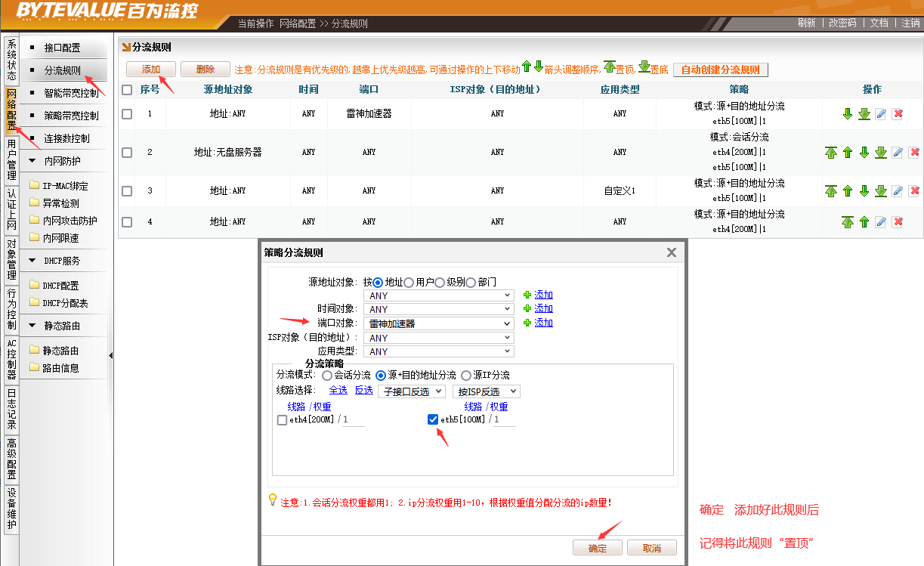Send rule 1 to the bottom
The width and height of the screenshot is (924, 566).
864,114
